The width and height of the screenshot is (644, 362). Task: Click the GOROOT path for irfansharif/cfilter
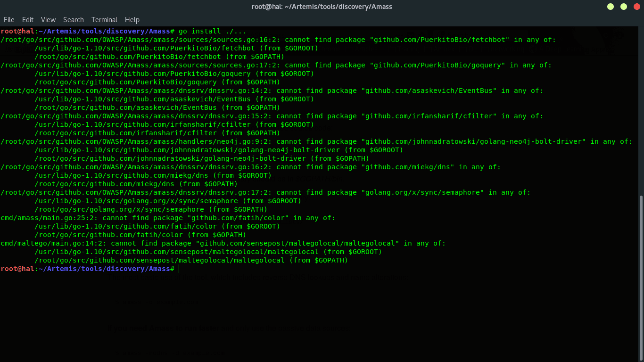point(174,124)
